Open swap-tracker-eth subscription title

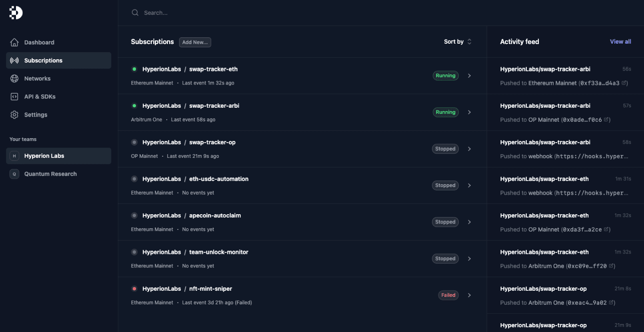coord(190,69)
